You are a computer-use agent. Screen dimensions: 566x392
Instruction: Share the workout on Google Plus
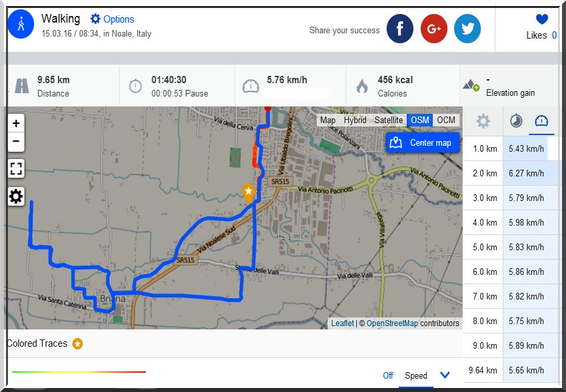(434, 29)
